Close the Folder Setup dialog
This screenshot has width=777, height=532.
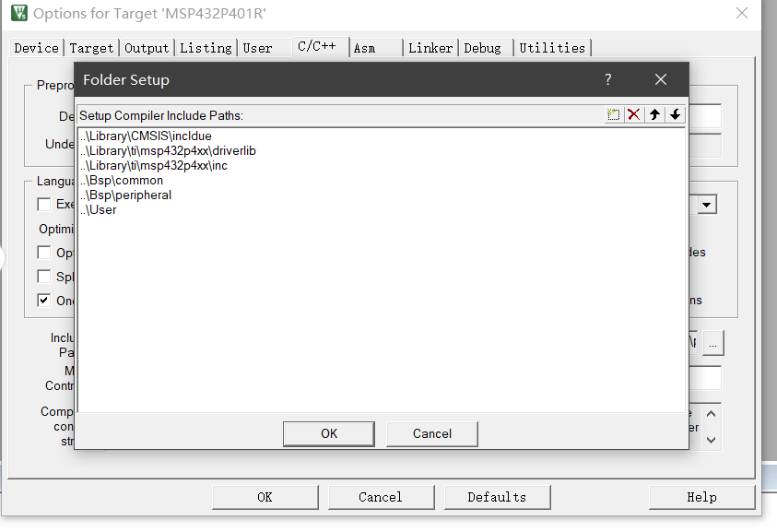pos(661,79)
